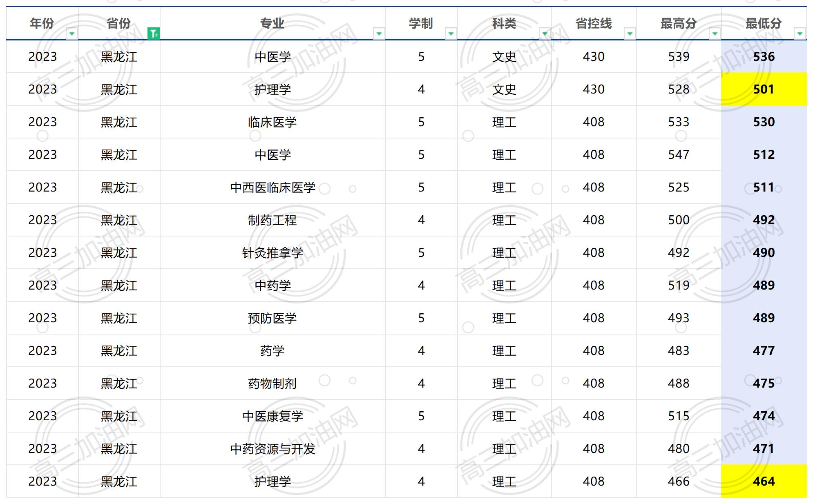This screenshot has width=813, height=504.
Task: Click the 中西医临床医学 major cell
Action: pos(273,187)
